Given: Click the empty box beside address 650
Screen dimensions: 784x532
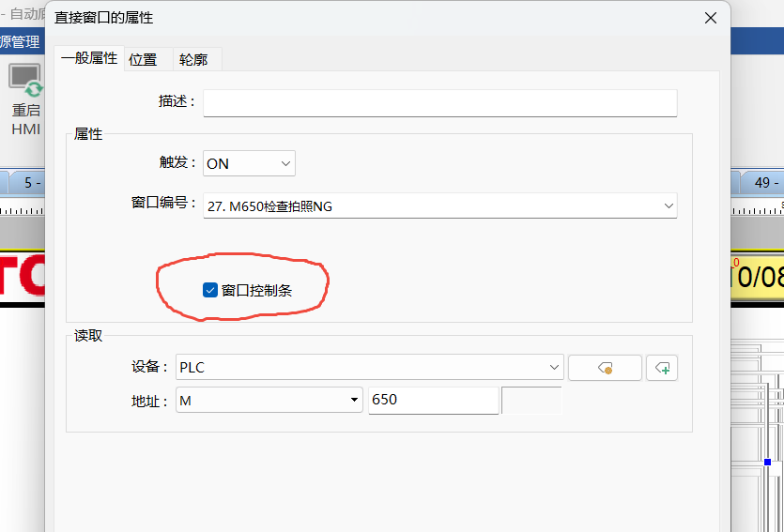Looking at the screenshot, I should 530,400.
